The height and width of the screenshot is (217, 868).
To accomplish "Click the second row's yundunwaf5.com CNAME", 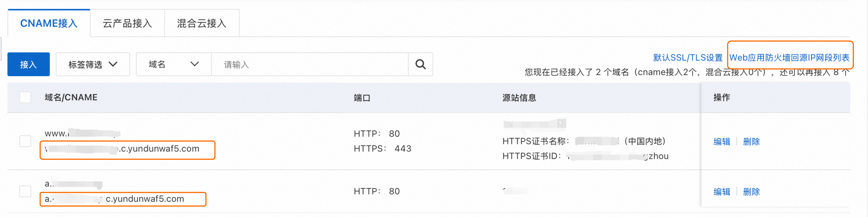I will click(x=115, y=199).
